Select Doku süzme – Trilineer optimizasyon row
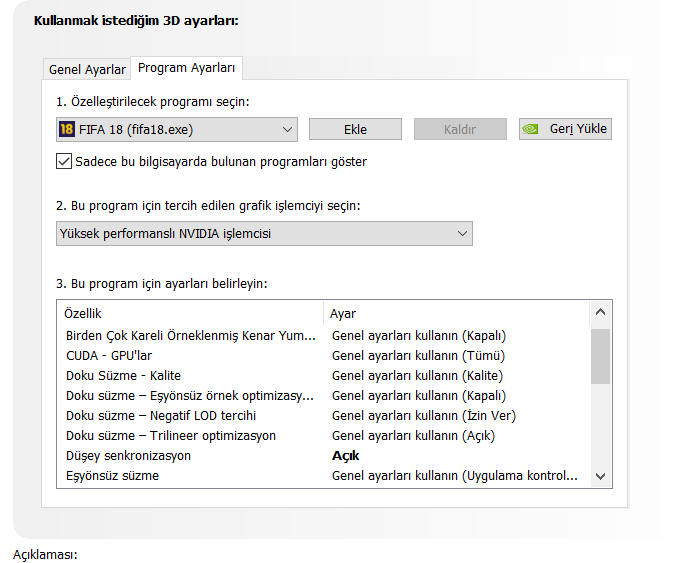The image size is (674, 563). 171,435
